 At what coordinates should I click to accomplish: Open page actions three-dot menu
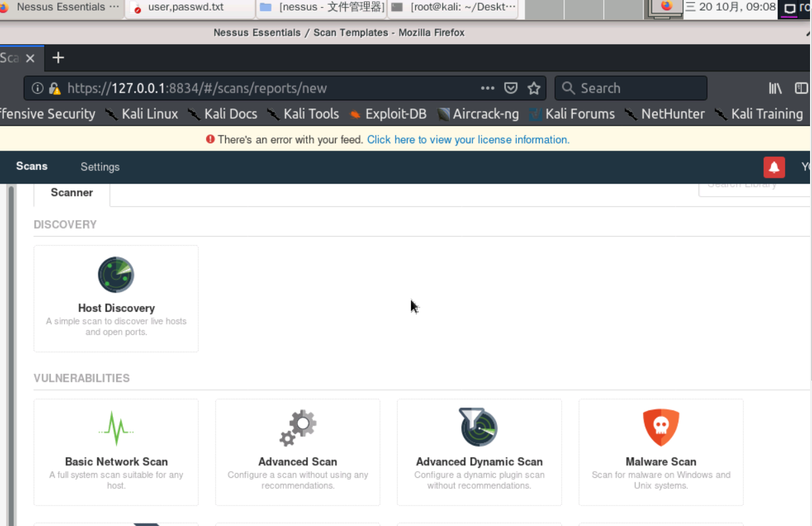coord(488,89)
